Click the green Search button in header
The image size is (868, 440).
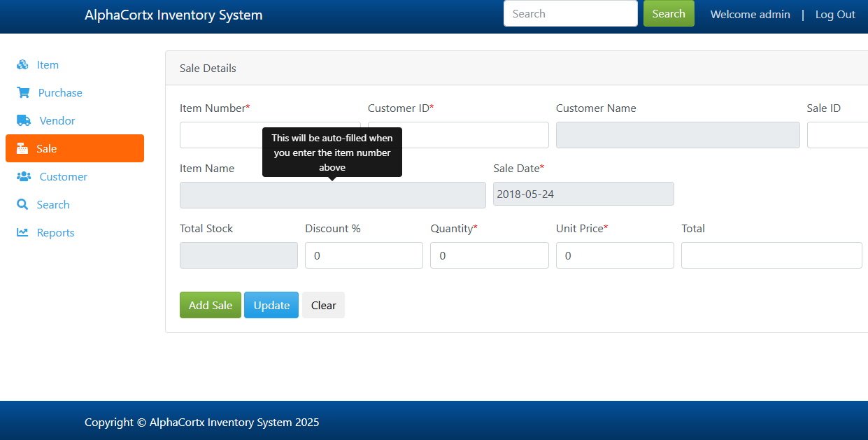[x=669, y=13]
